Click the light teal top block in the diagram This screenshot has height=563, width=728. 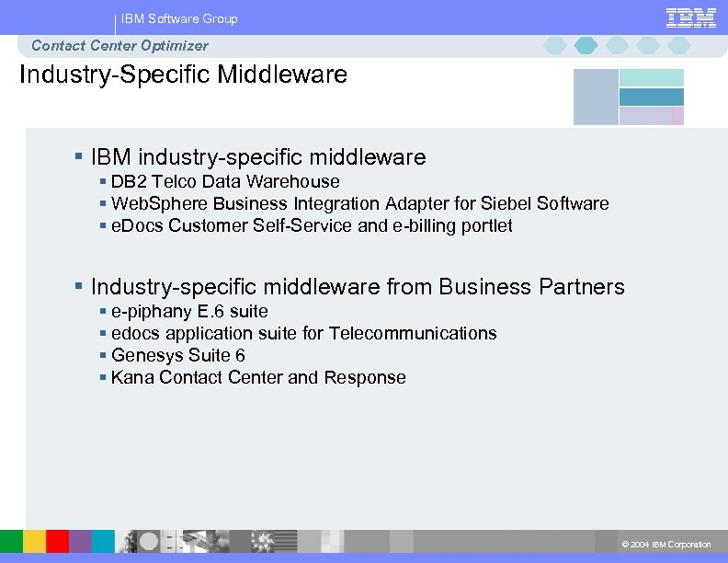[x=652, y=77]
